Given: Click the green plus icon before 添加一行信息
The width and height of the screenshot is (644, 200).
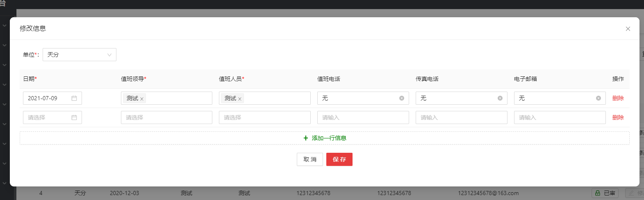Looking at the screenshot, I should point(306,138).
